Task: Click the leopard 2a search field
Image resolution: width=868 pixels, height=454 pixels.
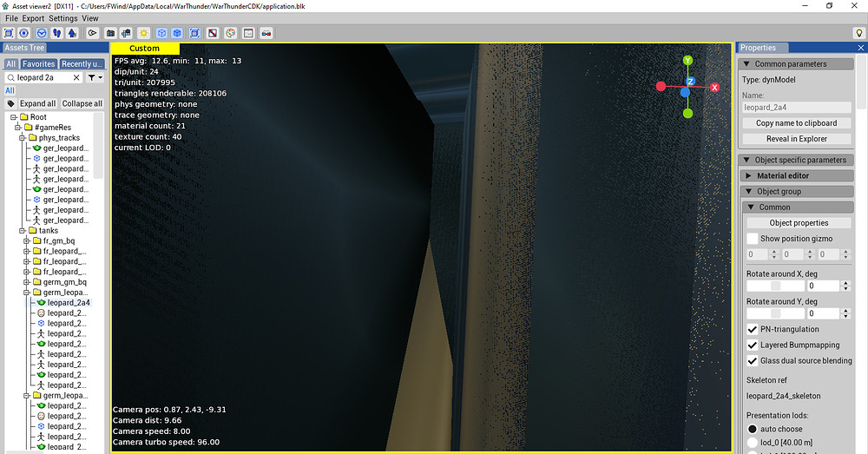Action: (43, 77)
